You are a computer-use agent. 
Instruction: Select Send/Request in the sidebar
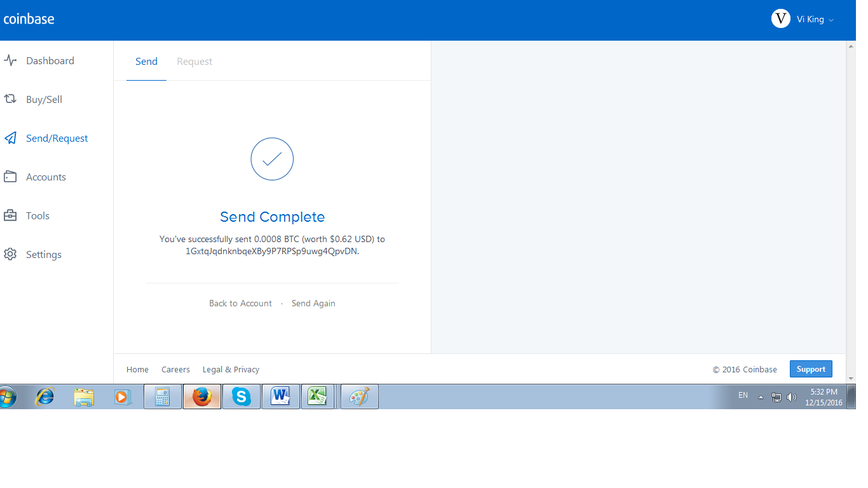(57, 139)
